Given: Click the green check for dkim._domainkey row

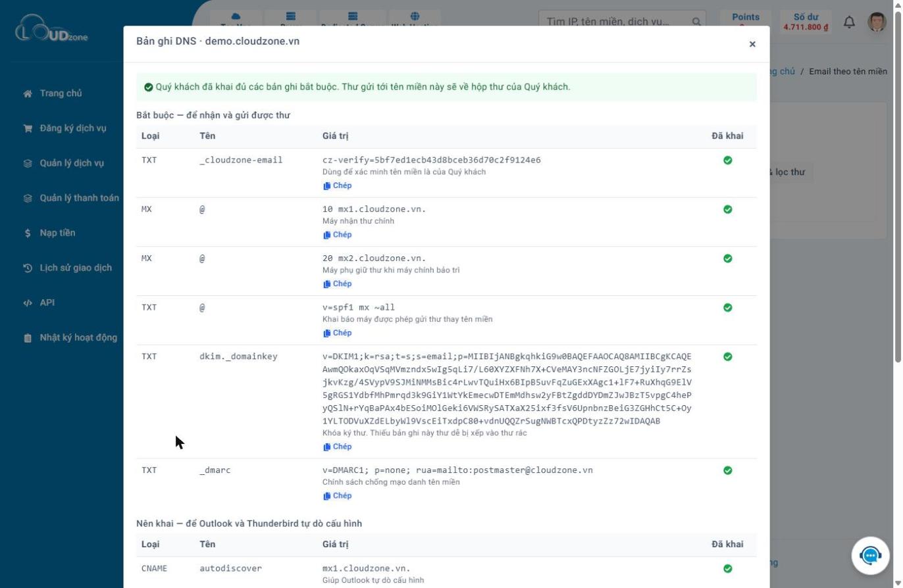Looking at the screenshot, I should (727, 356).
